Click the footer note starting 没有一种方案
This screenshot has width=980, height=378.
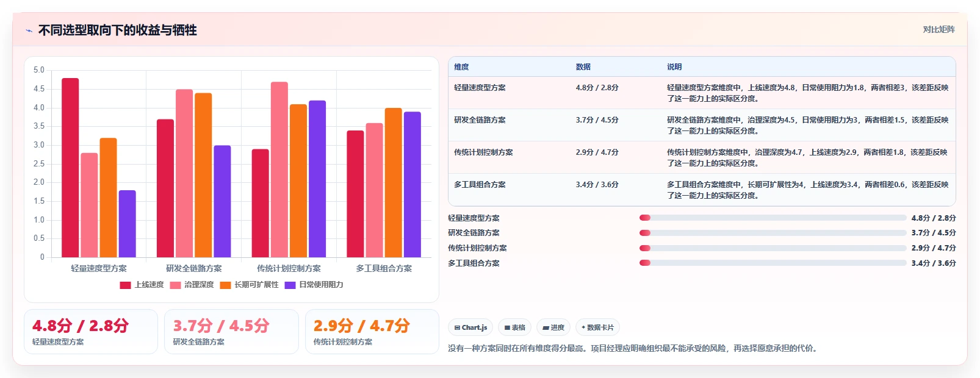click(632, 349)
